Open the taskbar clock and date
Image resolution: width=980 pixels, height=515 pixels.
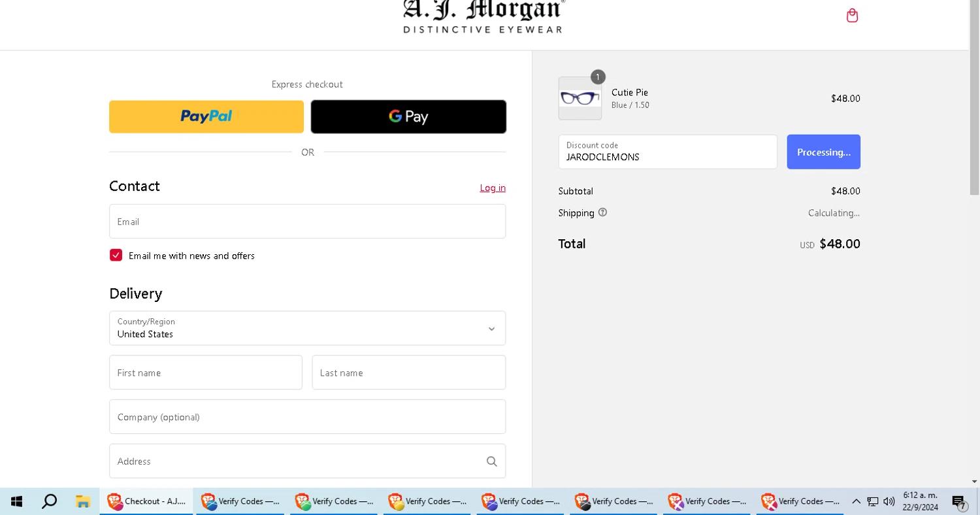tap(920, 501)
